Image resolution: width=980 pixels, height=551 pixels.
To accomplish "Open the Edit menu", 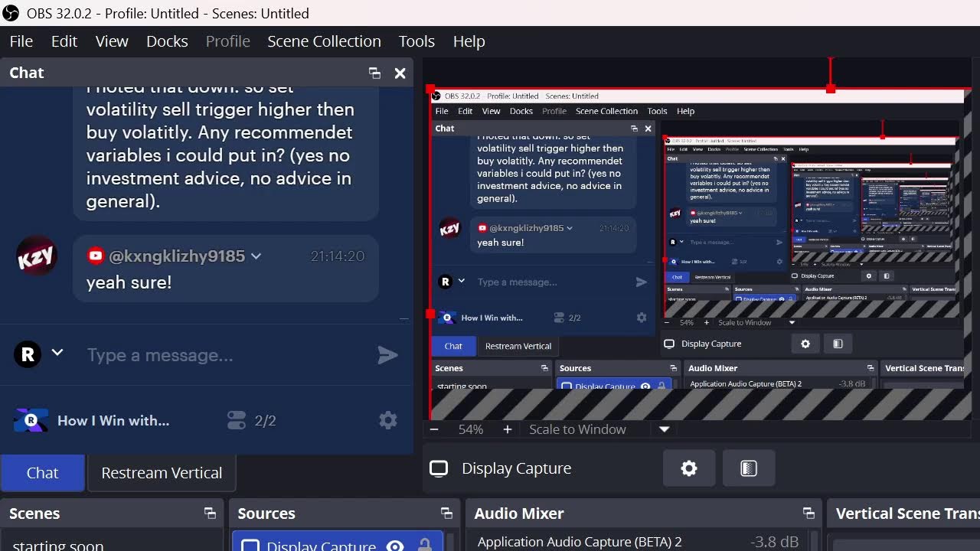I will [64, 41].
